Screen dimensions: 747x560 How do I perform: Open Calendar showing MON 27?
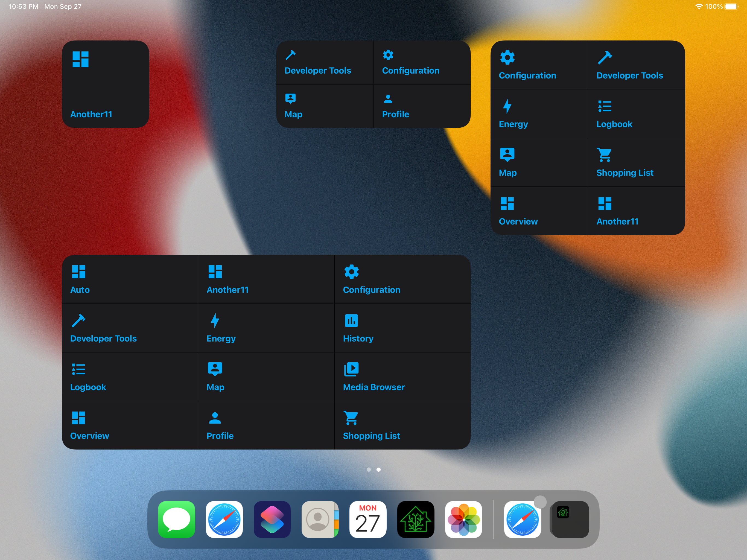point(368,519)
